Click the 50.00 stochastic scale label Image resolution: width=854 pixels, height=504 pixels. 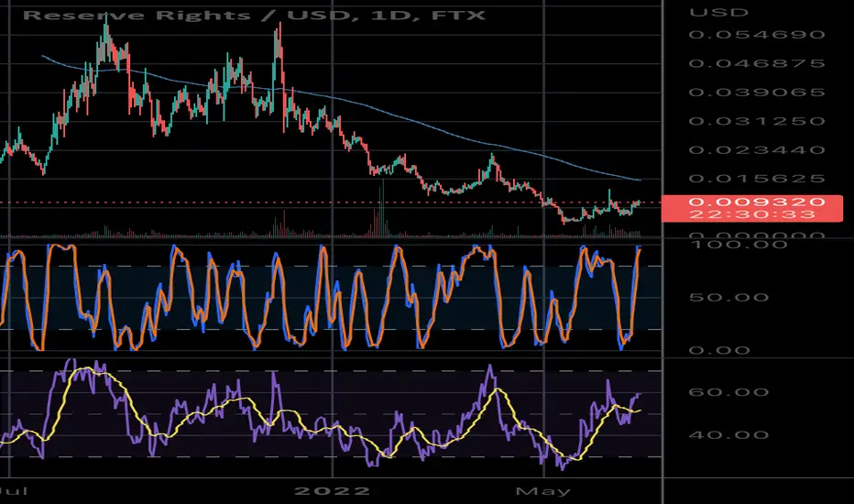pos(728,298)
